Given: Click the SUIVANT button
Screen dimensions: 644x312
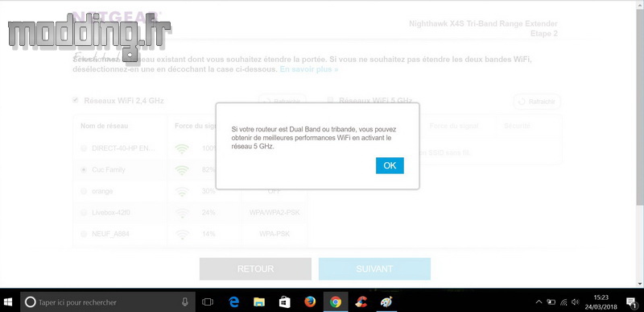Looking at the screenshot, I should (x=374, y=268).
